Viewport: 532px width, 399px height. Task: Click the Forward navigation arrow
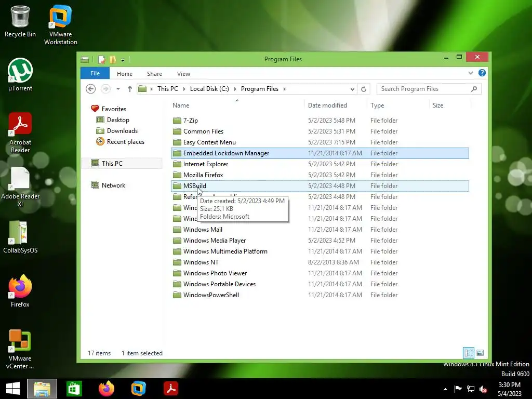(x=106, y=89)
